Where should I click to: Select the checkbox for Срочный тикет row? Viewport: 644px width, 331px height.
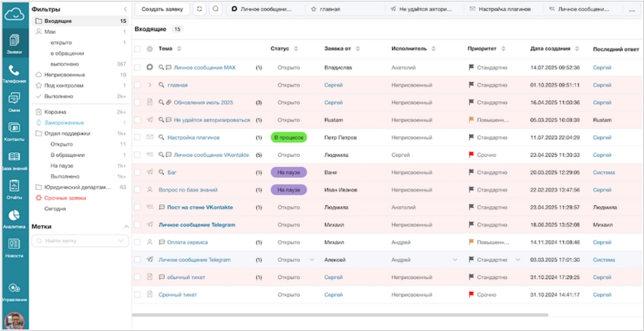[138, 294]
